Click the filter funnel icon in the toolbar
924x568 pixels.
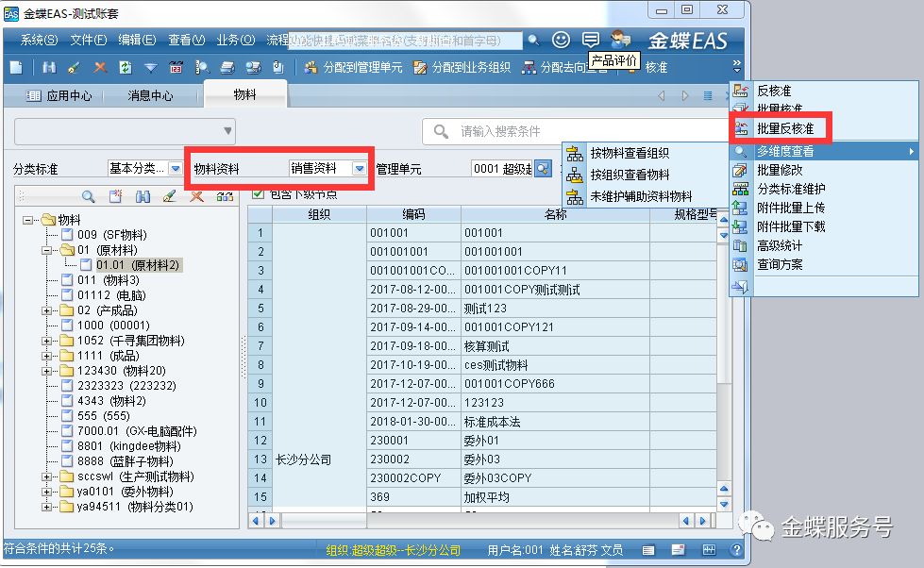pos(151,68)
